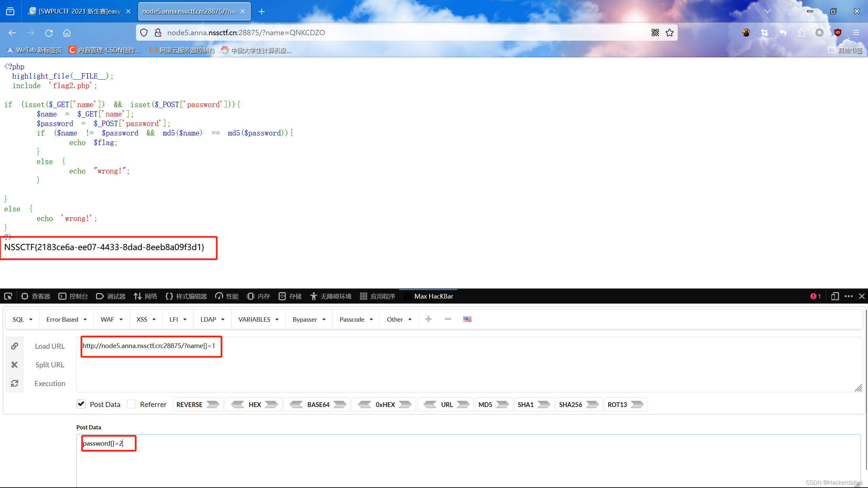This screenshot has height=488, width=868.
Task: Click inside the password[]=2 Post Data field
Action: coord(108,443)
